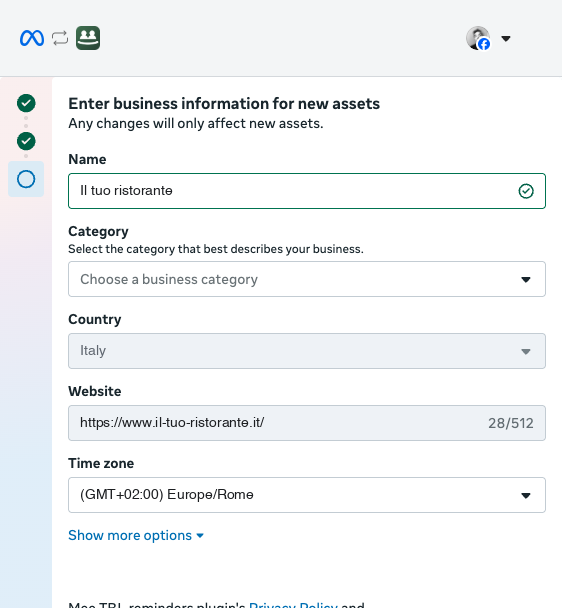Click the Time zone label
Screen dimensions: 562x608
point(101,463)
